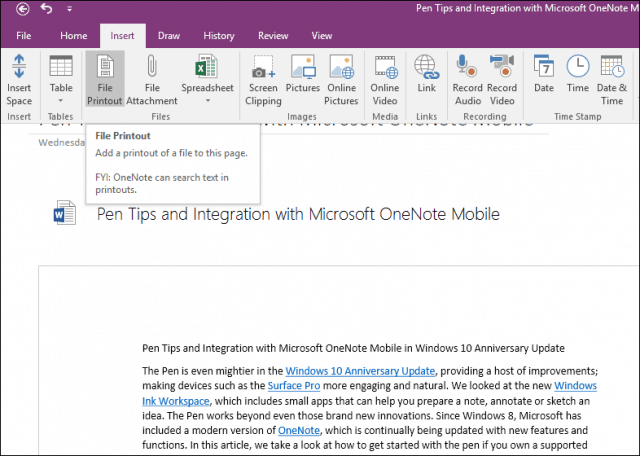640x456 pixels.
Task: Open Online Pictures search
Action: (x=342, y=80)
